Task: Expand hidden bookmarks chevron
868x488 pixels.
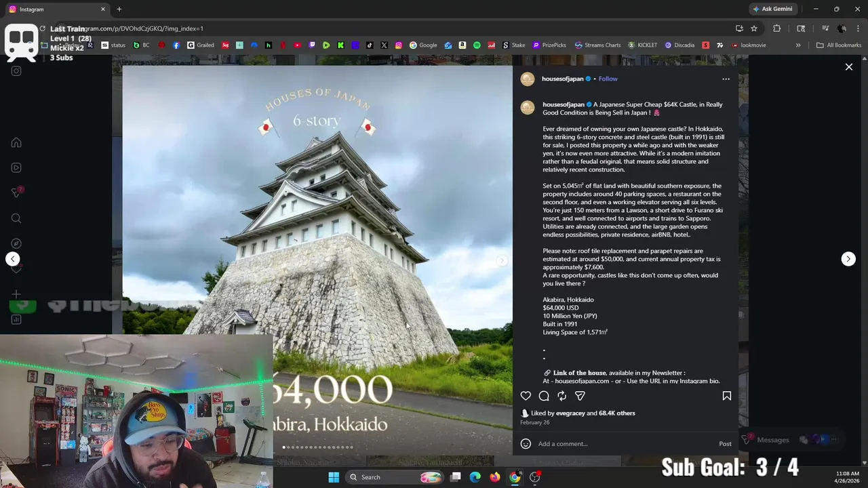Action: point(798,45)
